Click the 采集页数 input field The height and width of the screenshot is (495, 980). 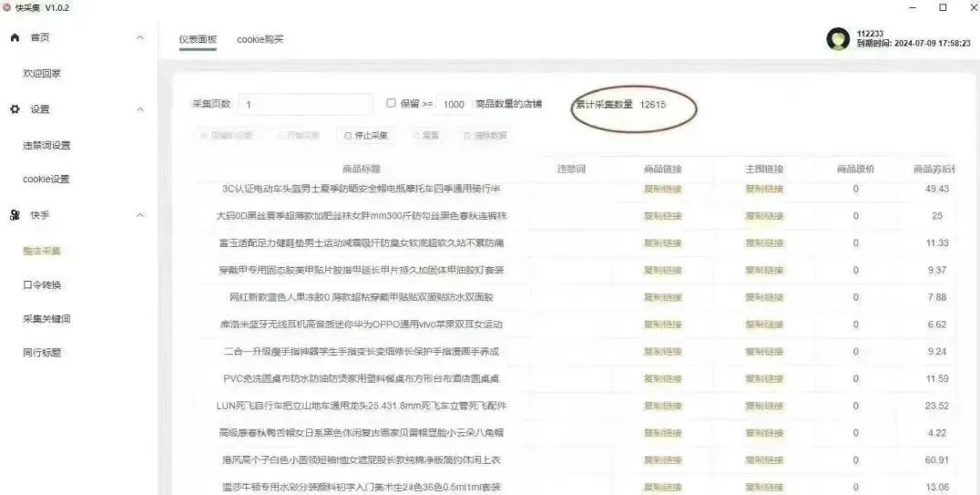[305, 105]
